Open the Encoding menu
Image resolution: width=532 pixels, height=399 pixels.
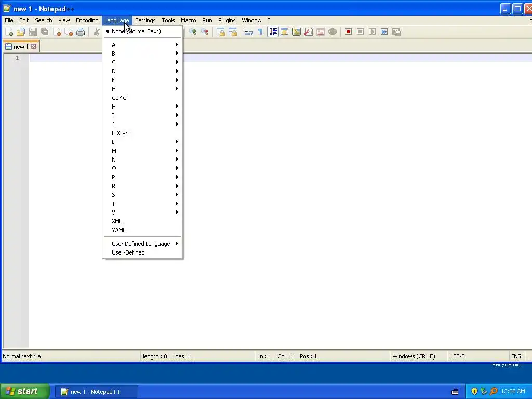[87, 20]
